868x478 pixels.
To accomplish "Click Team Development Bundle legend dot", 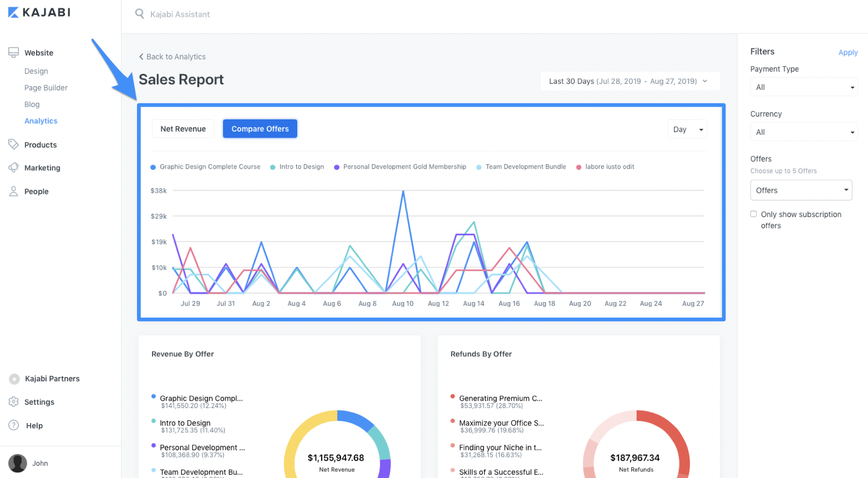I will pyautogui.click(x=479, y=167).
